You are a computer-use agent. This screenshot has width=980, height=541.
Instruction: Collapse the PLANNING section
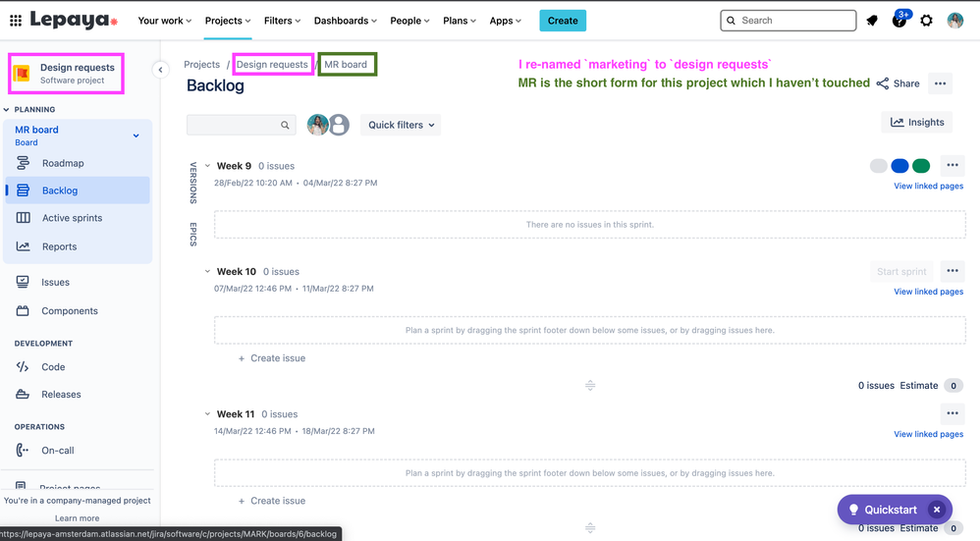tap(6, 109)
